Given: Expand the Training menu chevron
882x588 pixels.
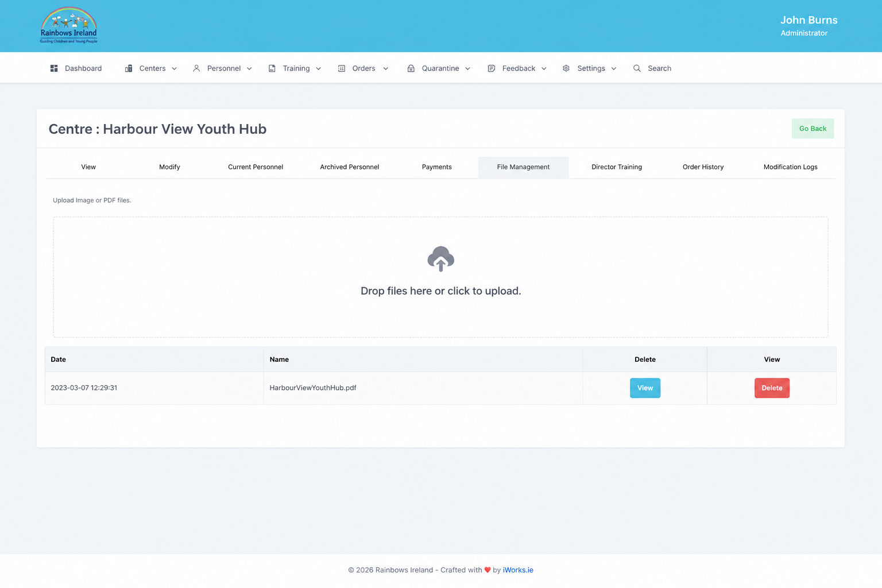Looking at the screenshot, I should tap(318, 69).
